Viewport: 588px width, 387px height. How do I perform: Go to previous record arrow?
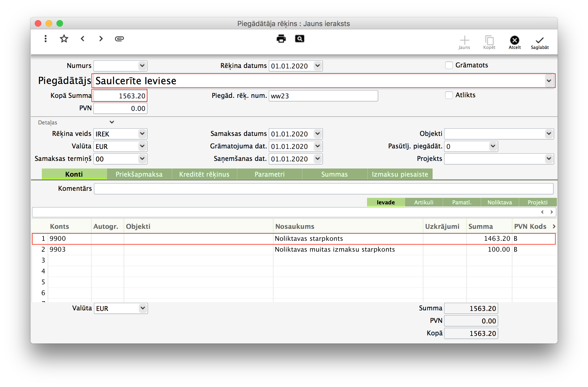(x=83, y=39)
